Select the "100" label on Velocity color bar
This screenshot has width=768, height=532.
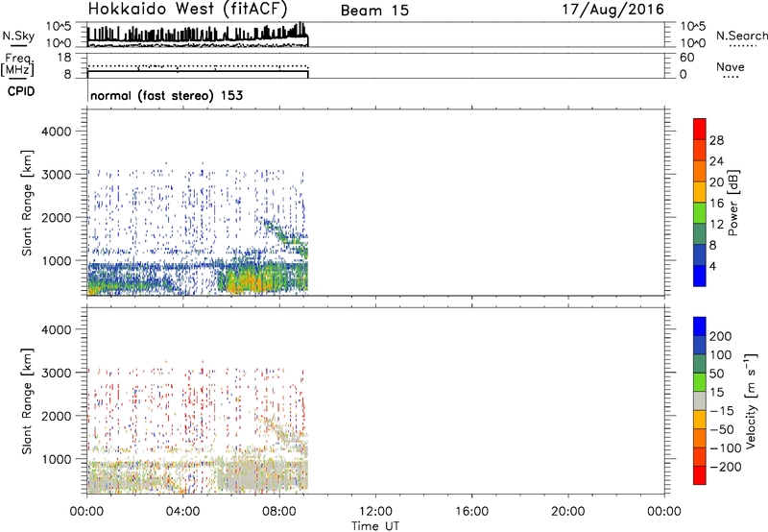721,354
